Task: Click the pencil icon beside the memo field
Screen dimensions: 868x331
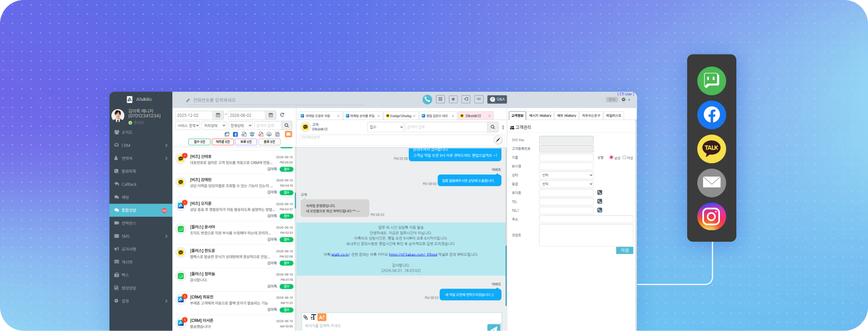Action: click(498, 140)
